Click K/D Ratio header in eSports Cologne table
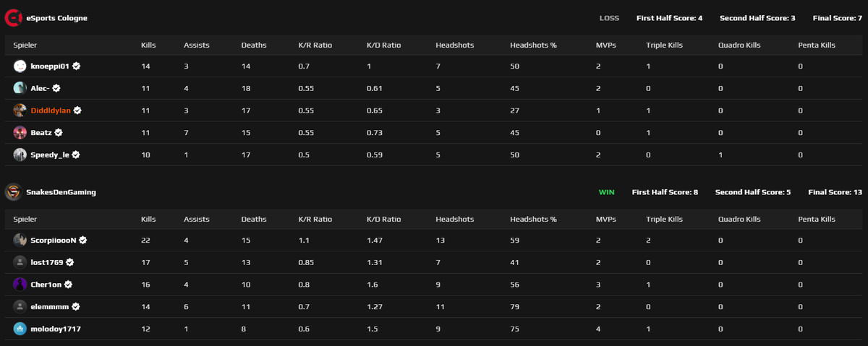 coord(384,45)
